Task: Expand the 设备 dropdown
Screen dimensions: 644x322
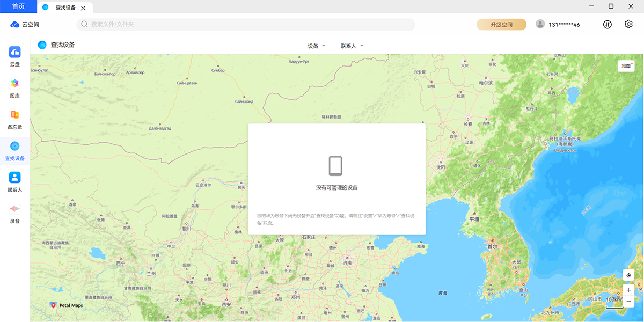Action: tap(317, 46)
